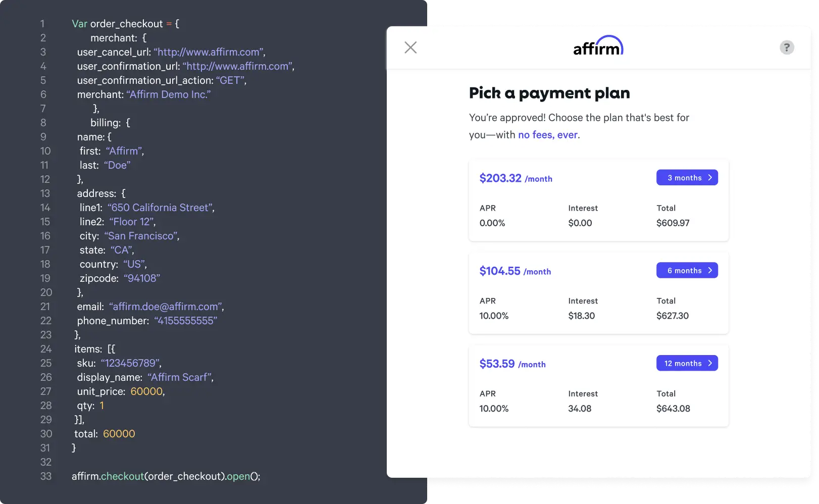
Task: Click the $643.08 total amount
Action: (673, 409)
